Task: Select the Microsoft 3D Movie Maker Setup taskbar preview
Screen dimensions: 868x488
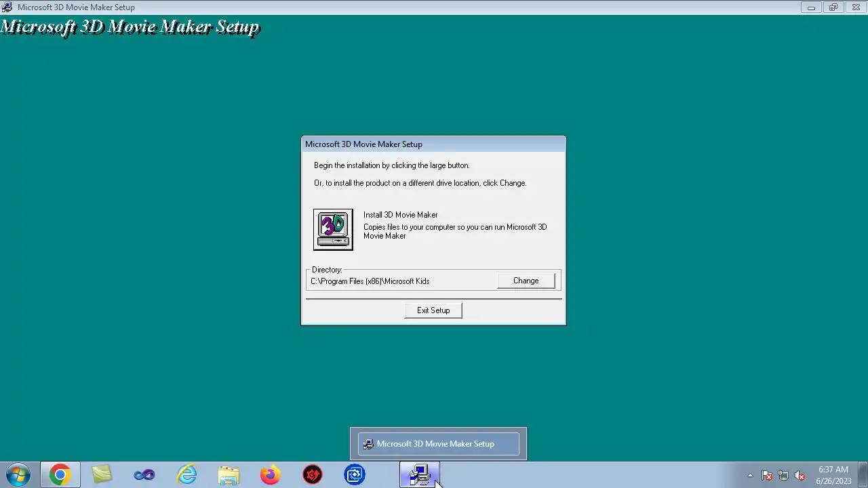Action: tap(438, 444)
